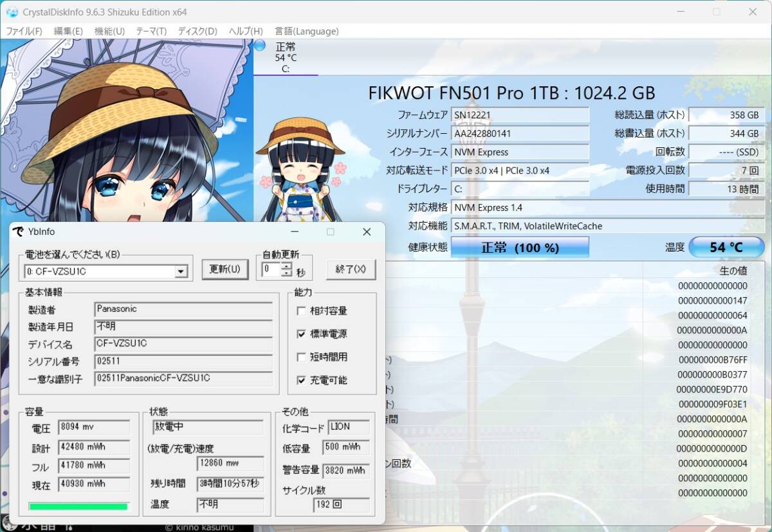Open the 機能(U) menu
The image size is (772, 532).
point(109,31)
